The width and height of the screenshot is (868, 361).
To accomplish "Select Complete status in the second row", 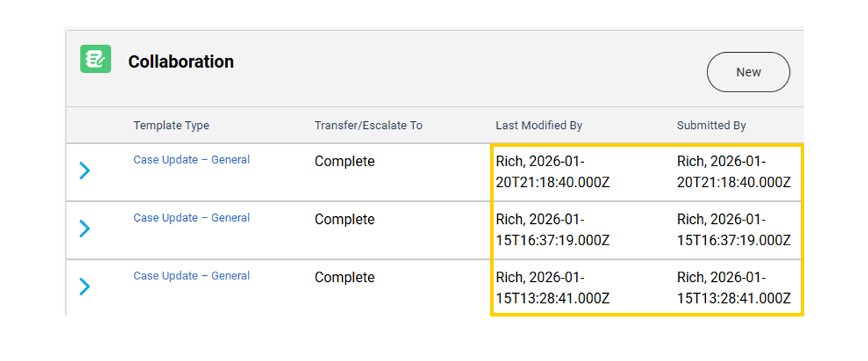I will tap(344, 220).
